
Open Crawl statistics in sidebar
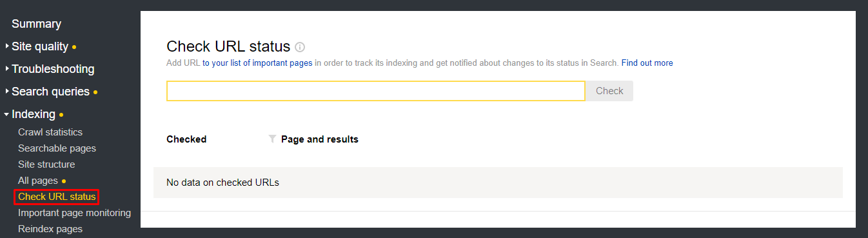coord(50,132)
